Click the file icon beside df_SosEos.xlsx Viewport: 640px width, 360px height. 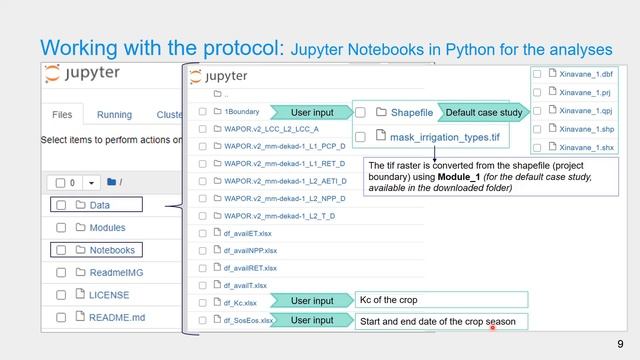pos(217,320)
